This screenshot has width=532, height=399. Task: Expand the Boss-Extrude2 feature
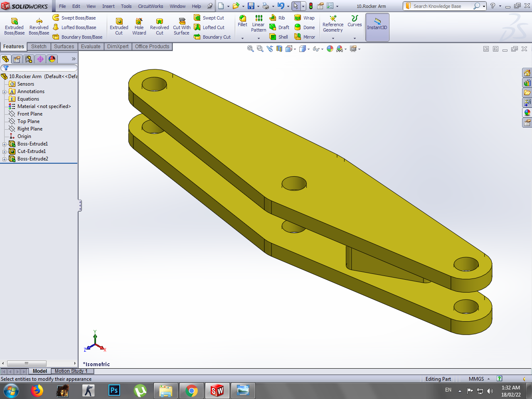[4, 159]
